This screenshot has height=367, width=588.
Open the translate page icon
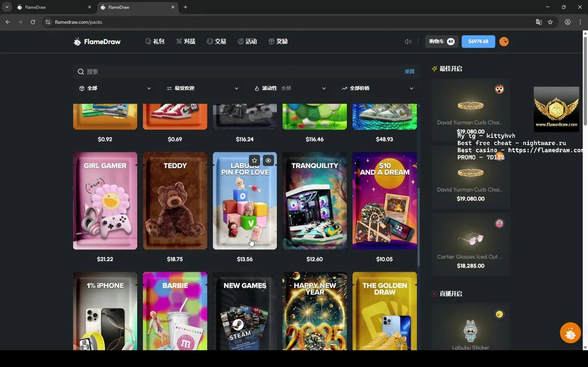[x=539, y=22]
